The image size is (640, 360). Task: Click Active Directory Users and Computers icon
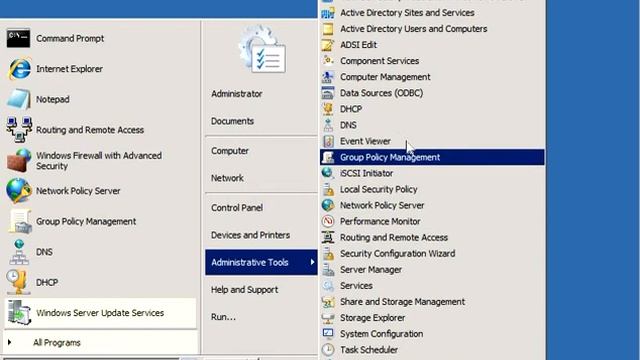coord(328,29)
